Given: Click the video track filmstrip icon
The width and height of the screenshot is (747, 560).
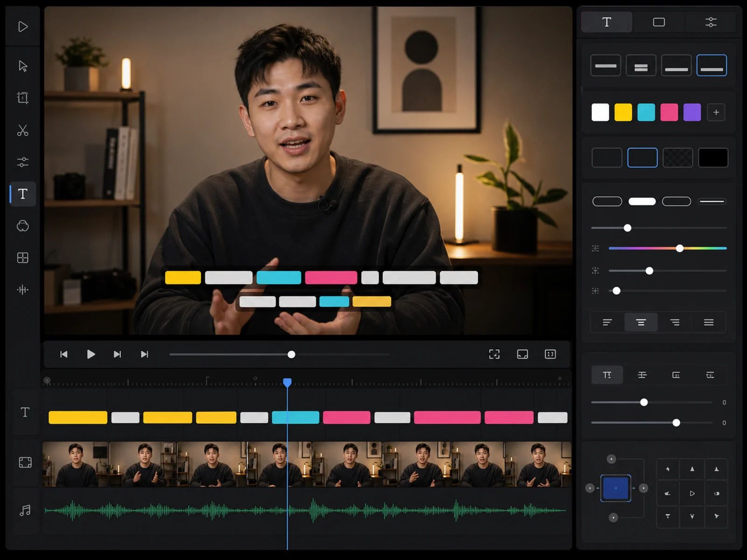Looking at the screenshot, I should 25,462.
